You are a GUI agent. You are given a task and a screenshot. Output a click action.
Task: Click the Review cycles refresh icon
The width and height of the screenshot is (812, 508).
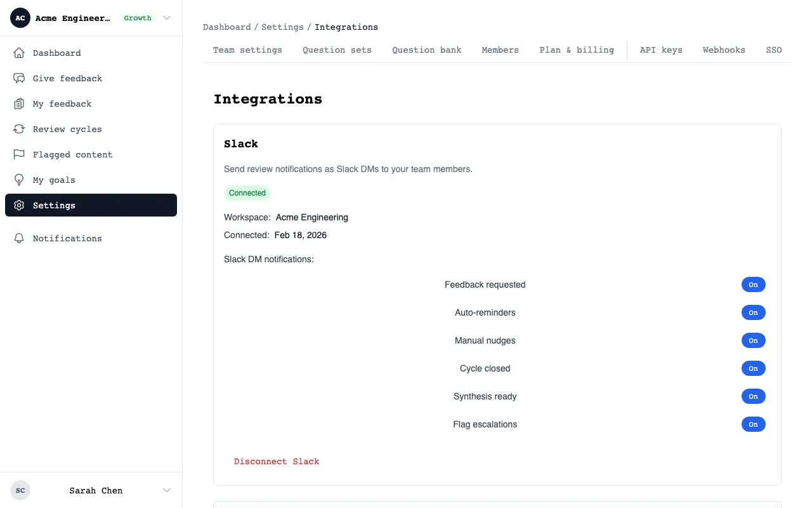[x=20, y=129]
